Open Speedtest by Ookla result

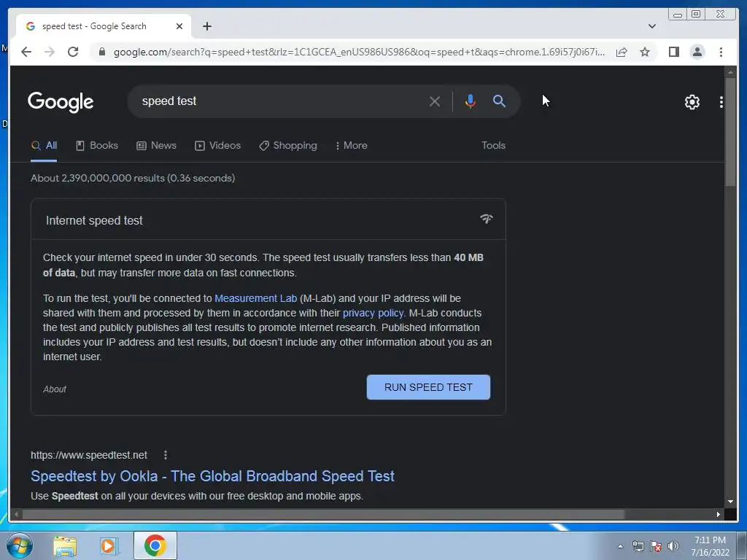(212, 476)
